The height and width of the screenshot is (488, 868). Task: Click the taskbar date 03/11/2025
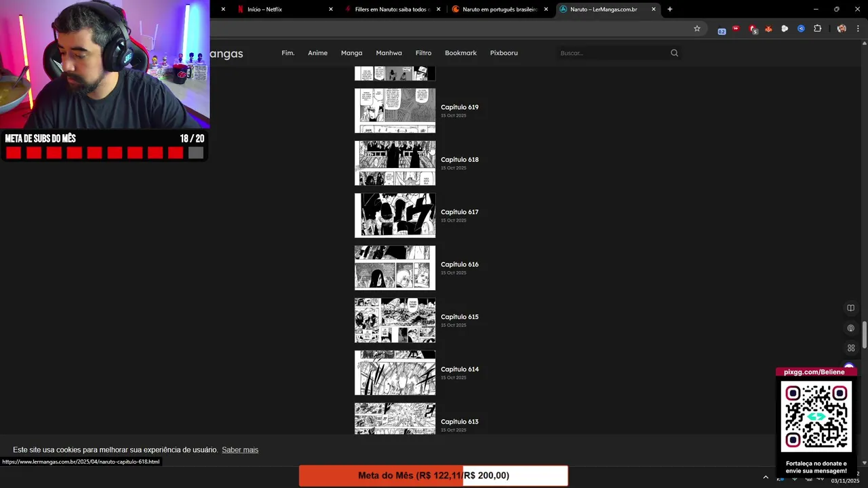845,481
